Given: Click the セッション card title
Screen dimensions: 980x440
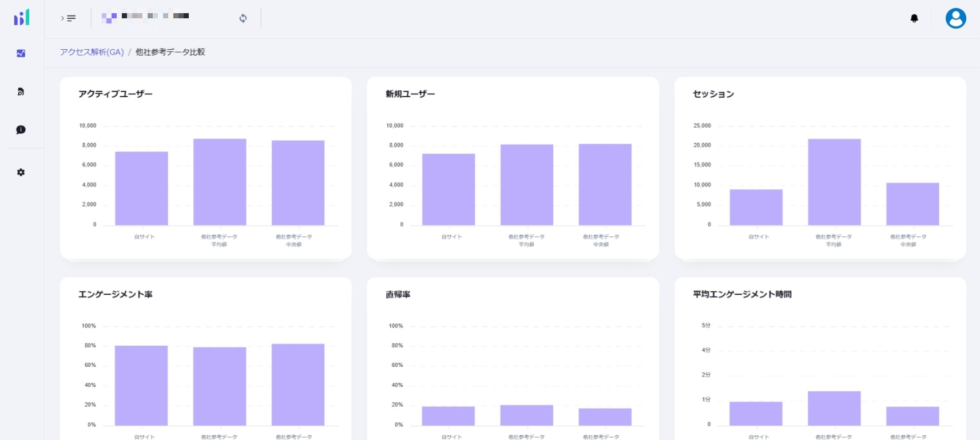Looking at the screenshot, I should click(x=713, y=94).
